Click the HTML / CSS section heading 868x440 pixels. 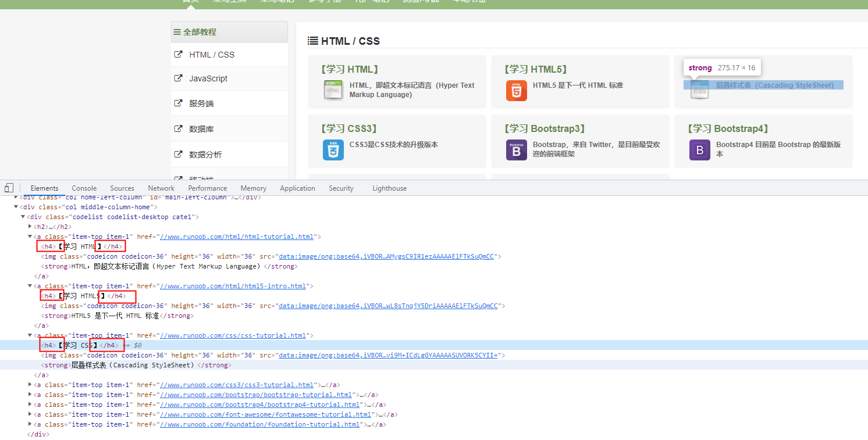pyautogui.click(x=350, y=41)
